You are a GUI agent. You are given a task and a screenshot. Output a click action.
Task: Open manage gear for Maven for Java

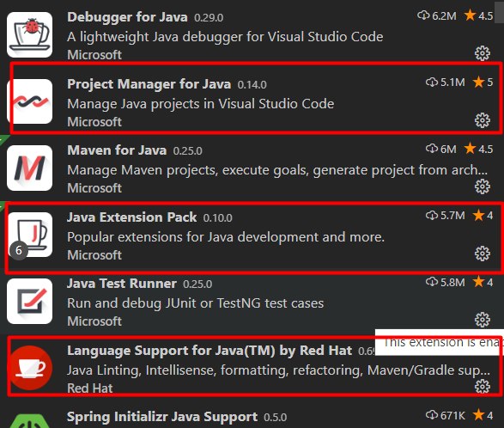[x=483, y=186]
